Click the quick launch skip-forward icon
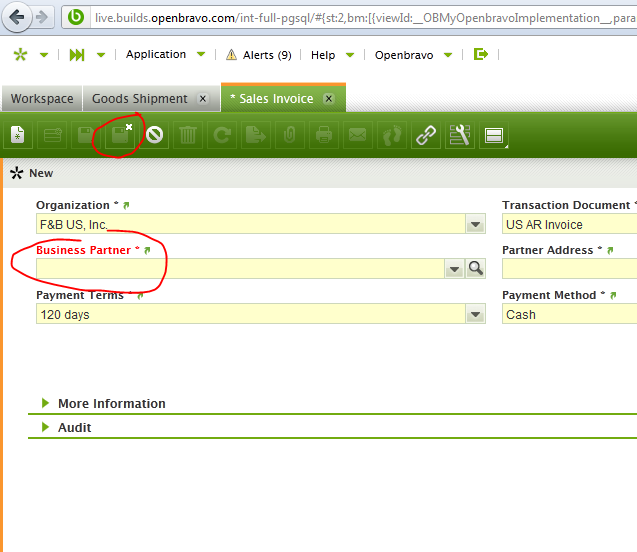Screen dimensions: 637x552 (x=77, y=54)
